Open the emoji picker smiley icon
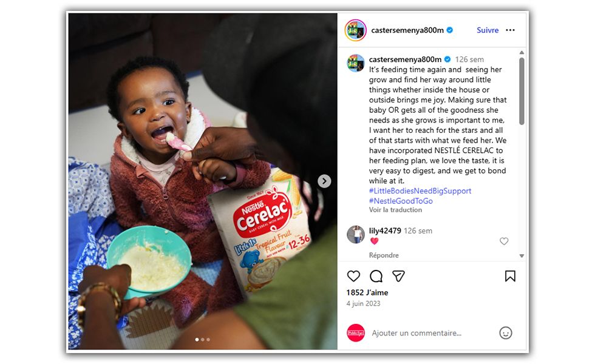The width and height of the screenshot is (595, 364). (505, 333)
